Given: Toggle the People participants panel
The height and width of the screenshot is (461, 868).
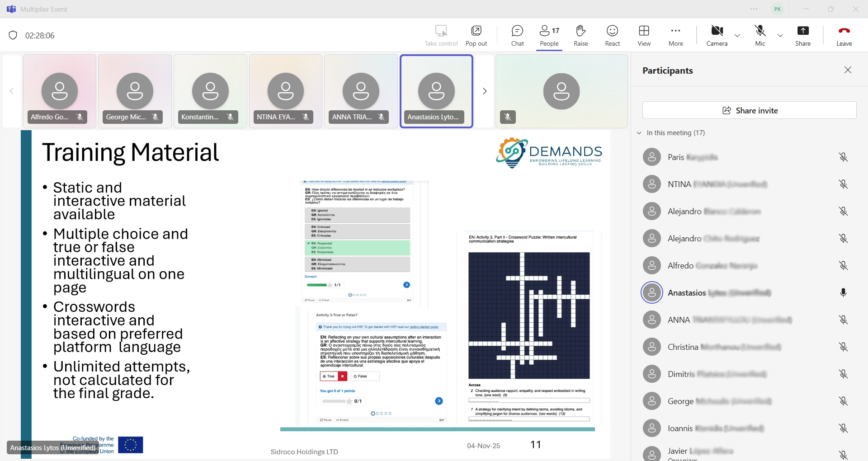Looking at the screenshot, I should (549, 35).
